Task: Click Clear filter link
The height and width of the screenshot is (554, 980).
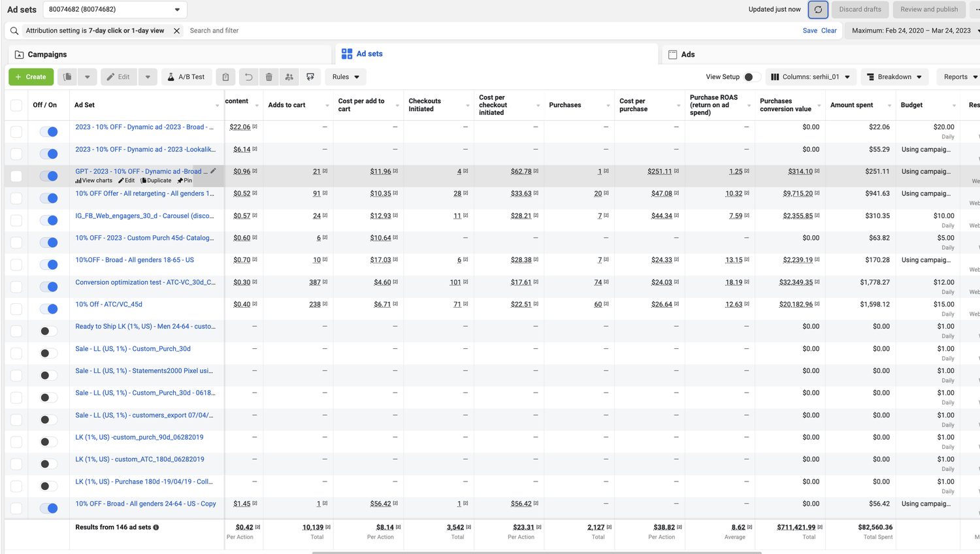Action: coord(829,31)
